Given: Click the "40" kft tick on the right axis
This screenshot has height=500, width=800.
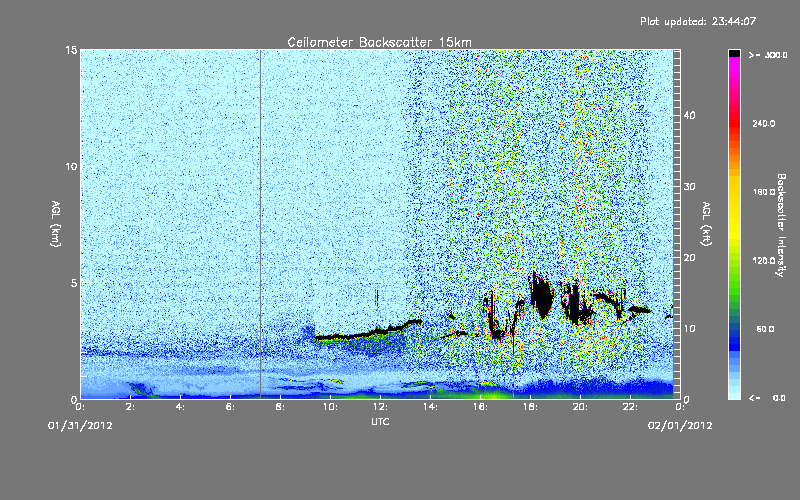Looking at the screenshot, I should [689, 115].
